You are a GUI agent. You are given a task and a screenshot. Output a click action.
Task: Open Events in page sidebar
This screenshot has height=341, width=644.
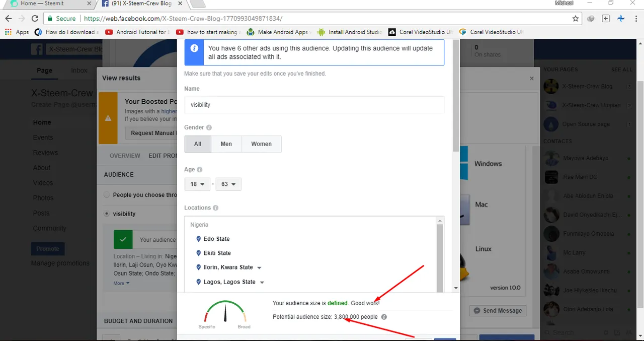[43, 138]
